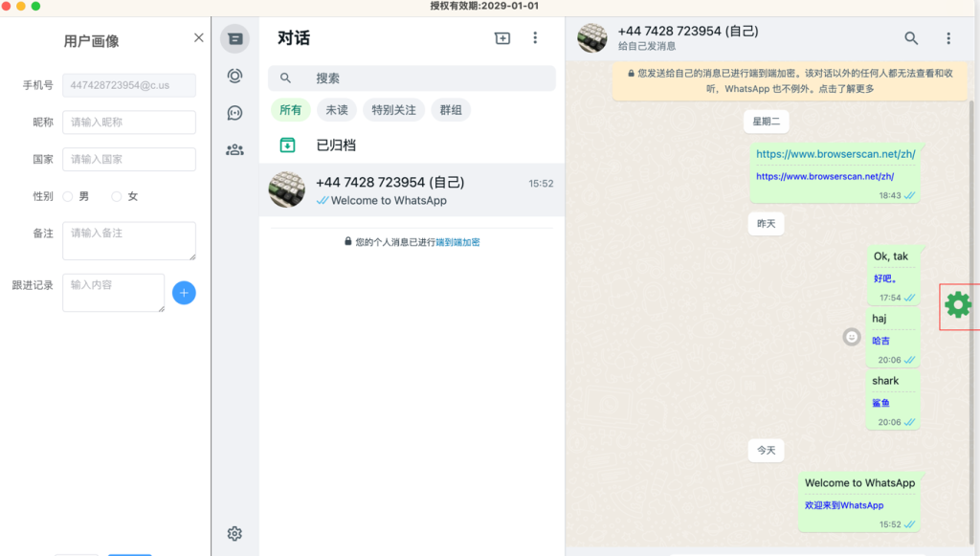This screenshot has height=556, width=980.
Task: Click the 哈吉 translation text
Action: click(881, 341)
